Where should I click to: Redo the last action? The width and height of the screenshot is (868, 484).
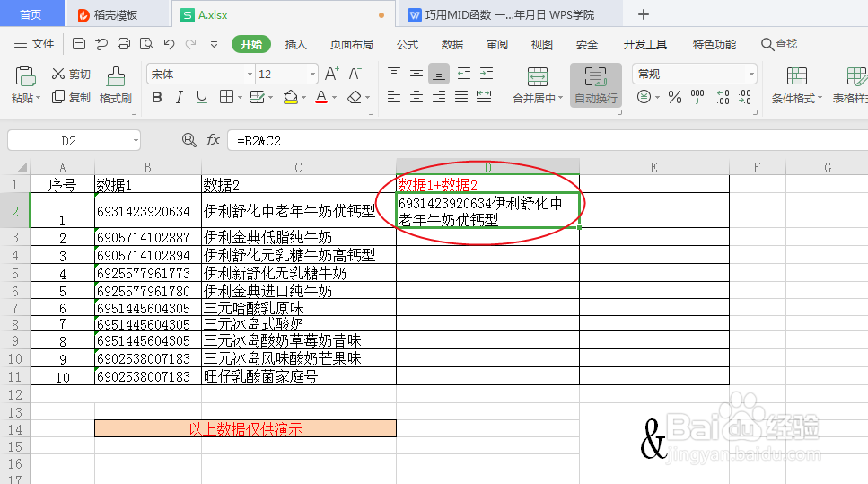(x=191, y=44)
